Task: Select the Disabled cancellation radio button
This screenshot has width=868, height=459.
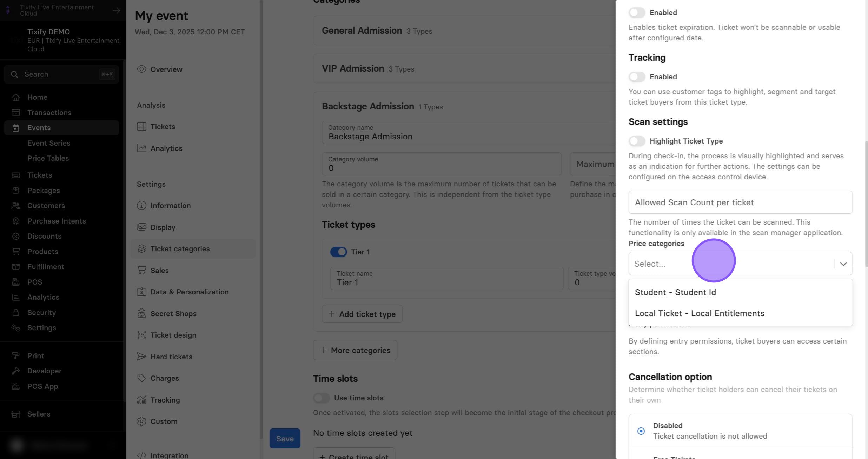Action: tap(641, 431)
